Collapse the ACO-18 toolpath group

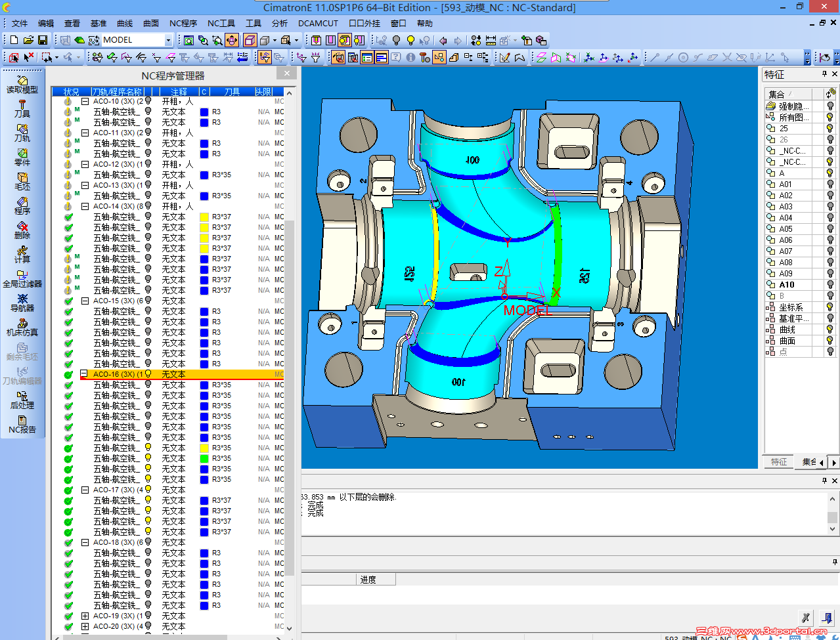[85, 542]
